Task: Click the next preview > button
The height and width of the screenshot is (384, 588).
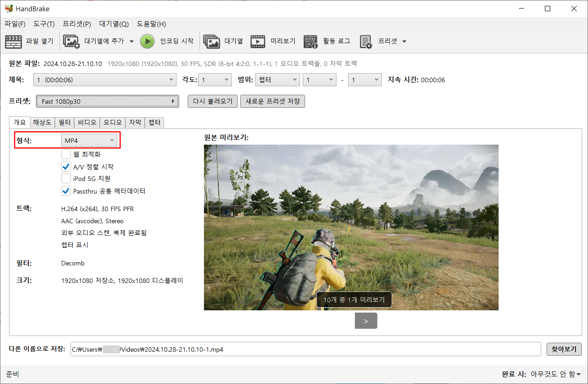Action: tap(366, 321)
